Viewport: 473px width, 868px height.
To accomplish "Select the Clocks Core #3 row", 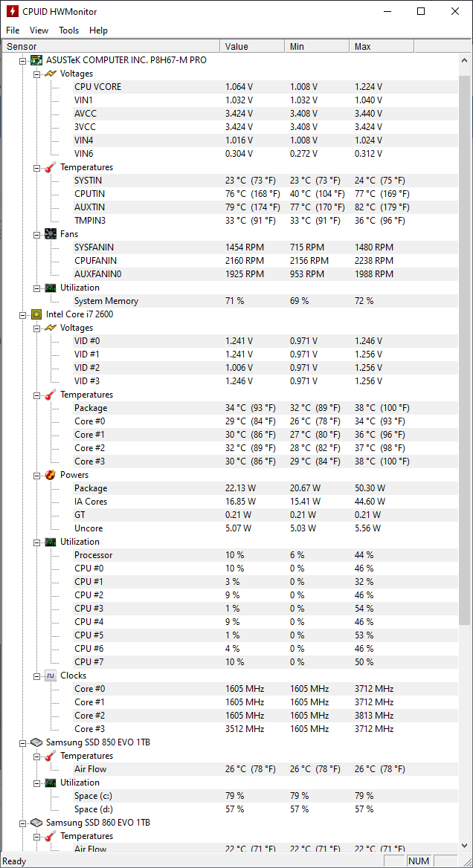I will [x=266, y=729].
